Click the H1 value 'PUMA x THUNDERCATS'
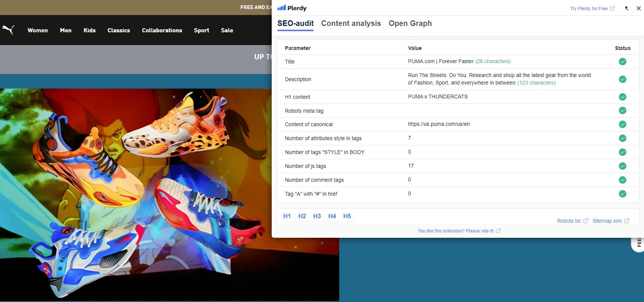Screen dimensions: 644x302 coord(438,97)
